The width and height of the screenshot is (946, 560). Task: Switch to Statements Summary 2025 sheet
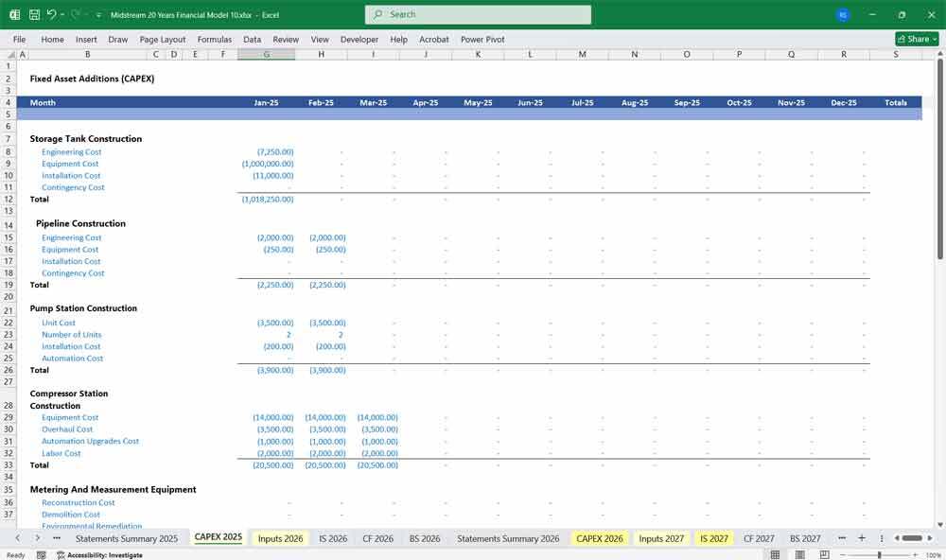[x=127, y=538]
